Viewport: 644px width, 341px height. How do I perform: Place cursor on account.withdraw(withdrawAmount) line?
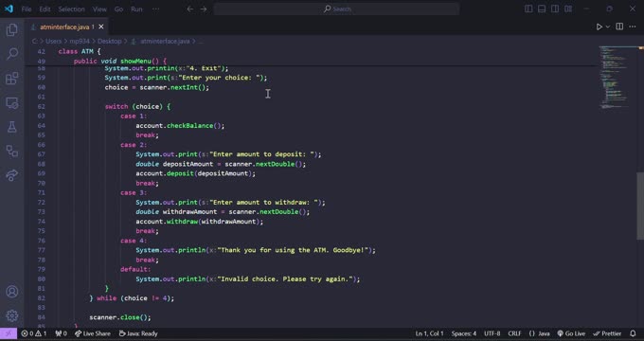click(x=200, y=222)
